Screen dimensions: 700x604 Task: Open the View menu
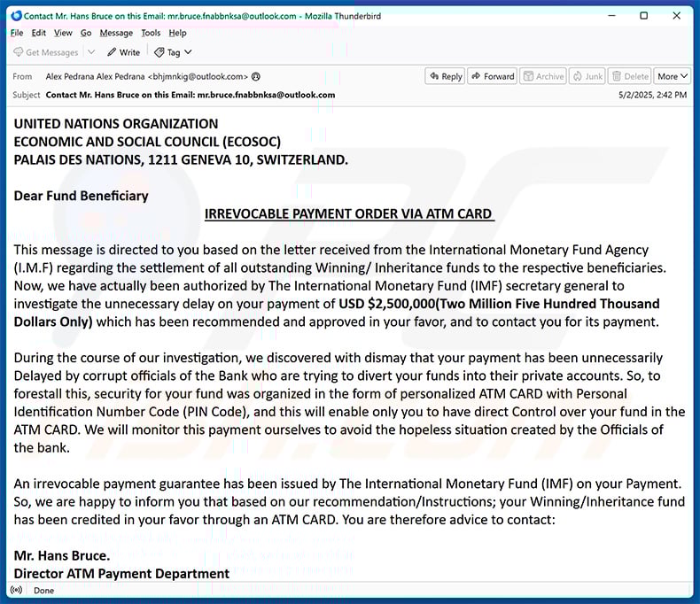click(x=63, y=33)
